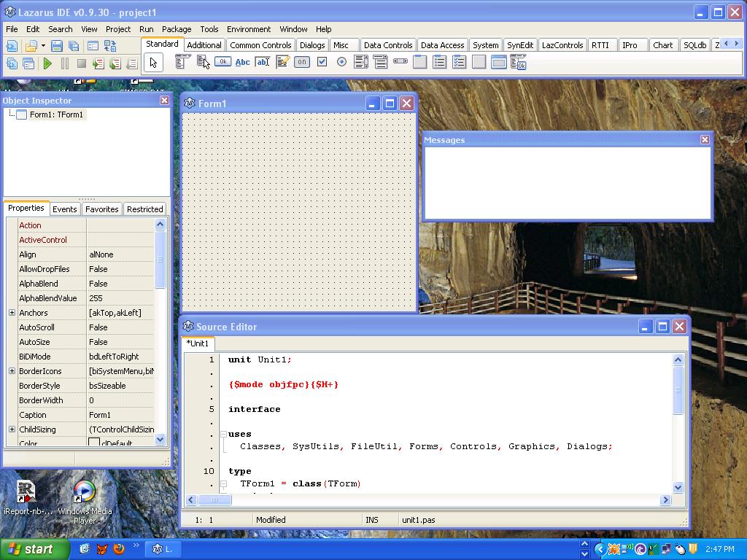The height and width of the screenshot is (560, 747).
Task: Run the project with the green Run button
Action: (x=47, y=62)
